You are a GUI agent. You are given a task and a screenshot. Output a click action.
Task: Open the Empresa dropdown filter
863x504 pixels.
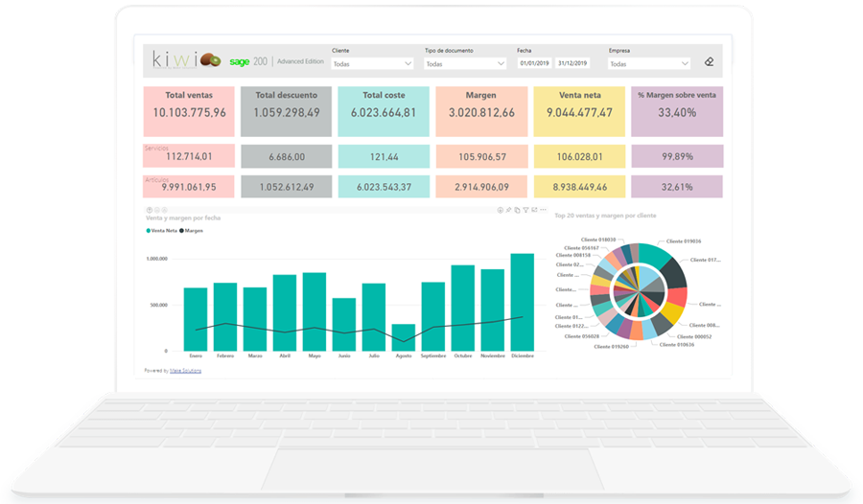click(x=649, y=64)
